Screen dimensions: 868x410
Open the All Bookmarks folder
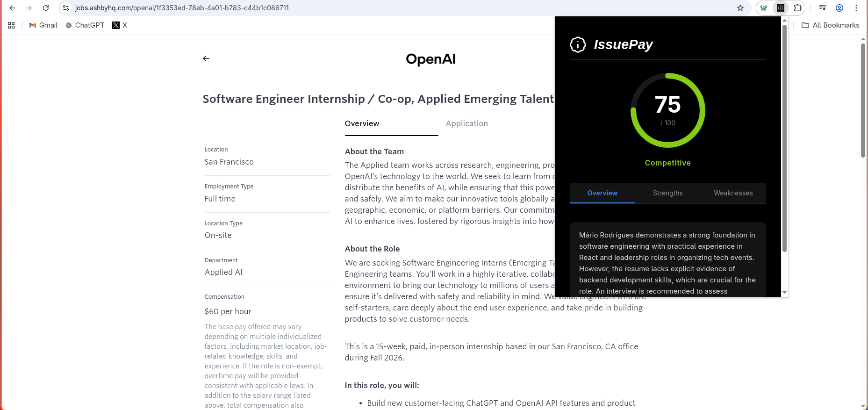(x=830, y=25)
